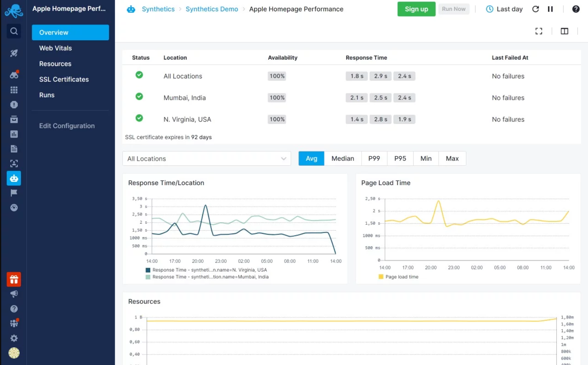588x365 pixels.
Task: Click the Mumbai, India location row
Action: [x=352, y=98]
